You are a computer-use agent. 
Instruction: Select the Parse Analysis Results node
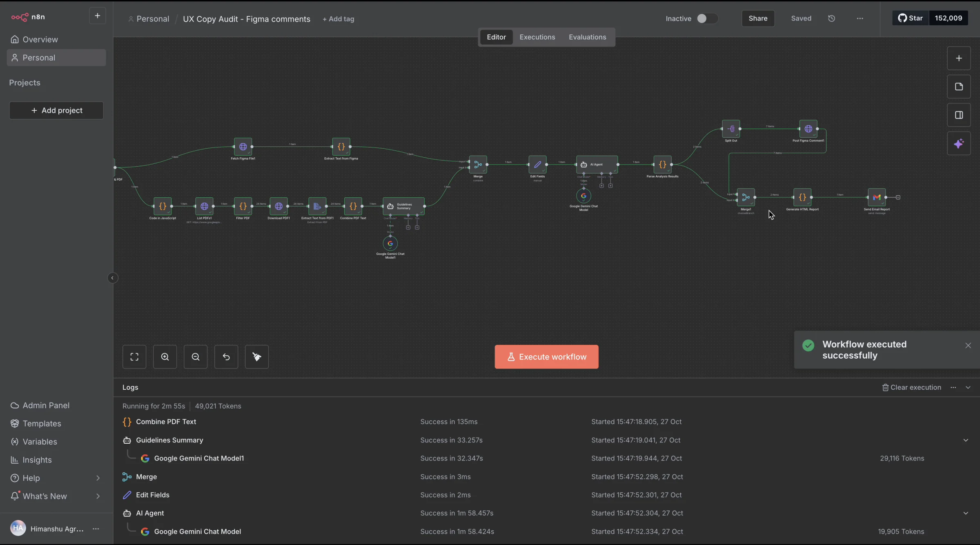point(662,164)
